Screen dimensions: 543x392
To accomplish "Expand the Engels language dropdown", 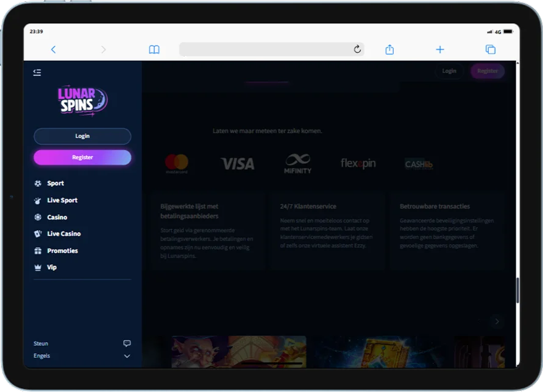I will [127, 356].
